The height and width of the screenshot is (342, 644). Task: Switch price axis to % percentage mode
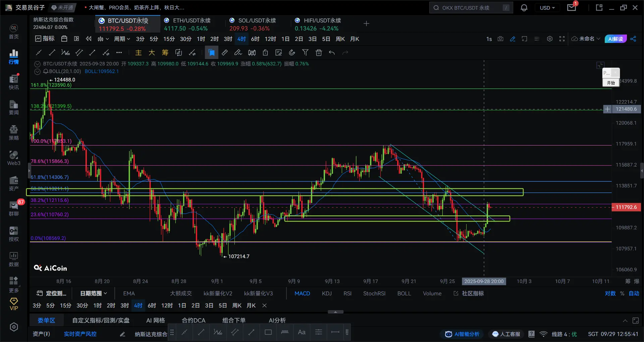click(622, 293)
